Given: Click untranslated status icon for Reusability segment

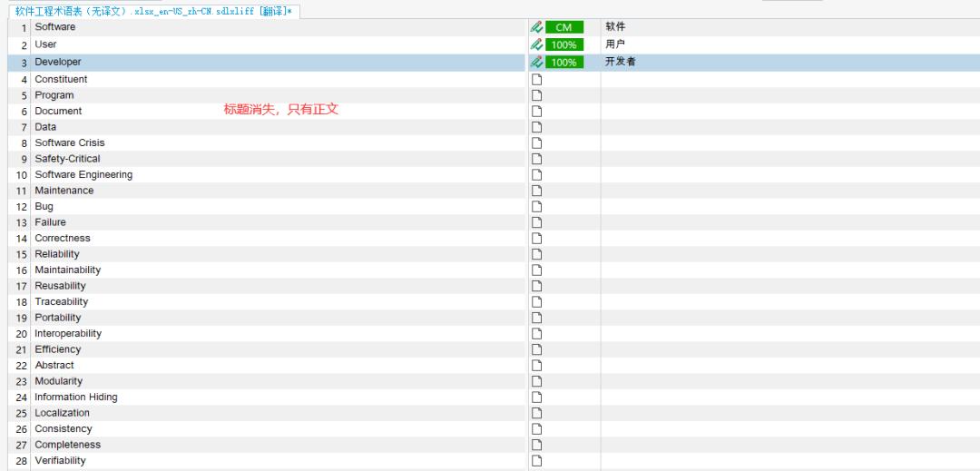Looking at the screenshot, I should pos(536,286).
